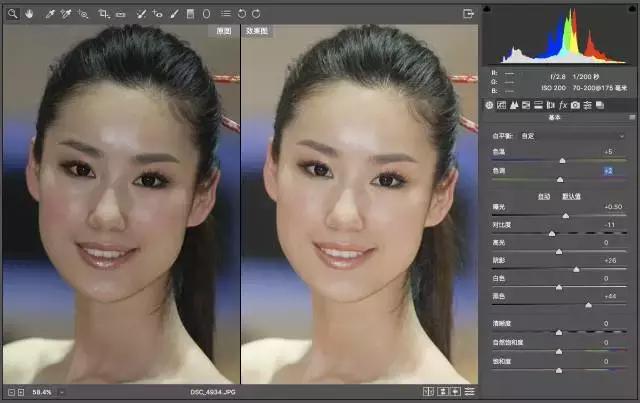The image size is (640, 403).
Task: Click the full-screen/export icon at toolbar right
Action: tap(468, 14)
